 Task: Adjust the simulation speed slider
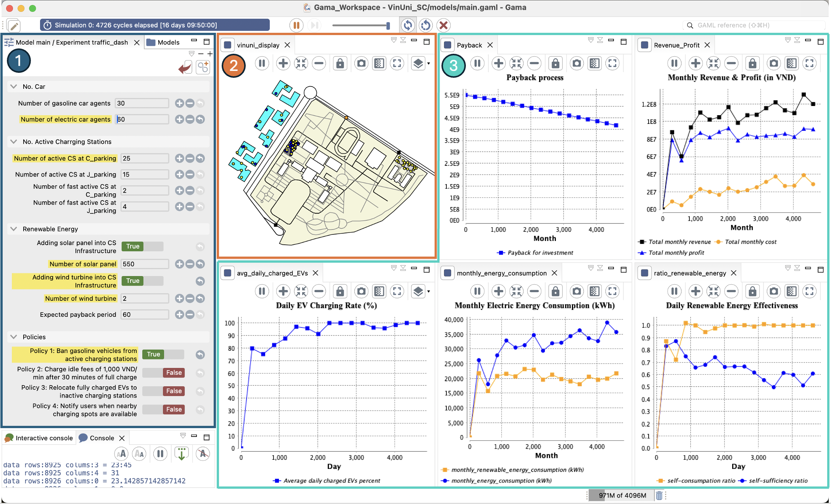click(388, 26)
